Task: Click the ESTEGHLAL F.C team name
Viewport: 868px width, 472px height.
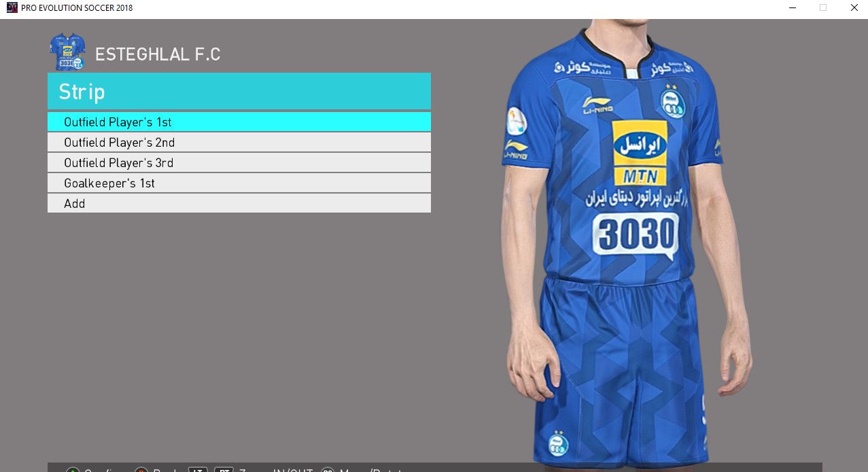Action: click(x=158, y=55)
